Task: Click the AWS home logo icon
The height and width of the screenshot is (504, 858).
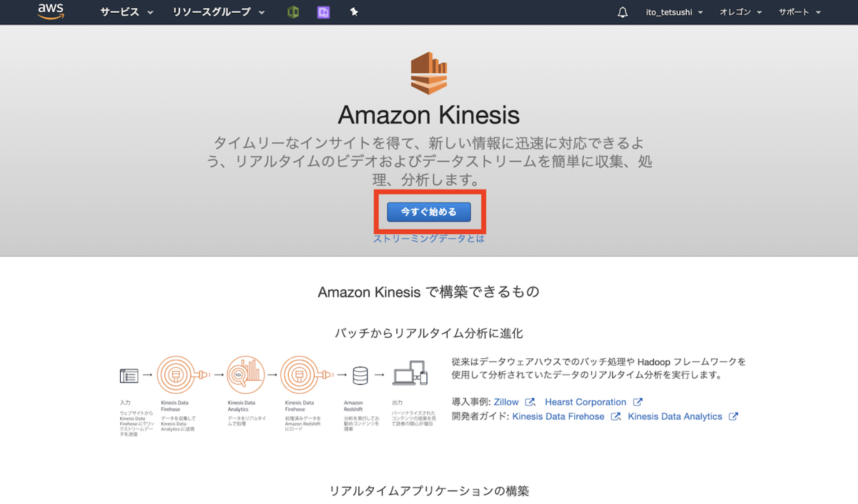Action: [50, 11]
